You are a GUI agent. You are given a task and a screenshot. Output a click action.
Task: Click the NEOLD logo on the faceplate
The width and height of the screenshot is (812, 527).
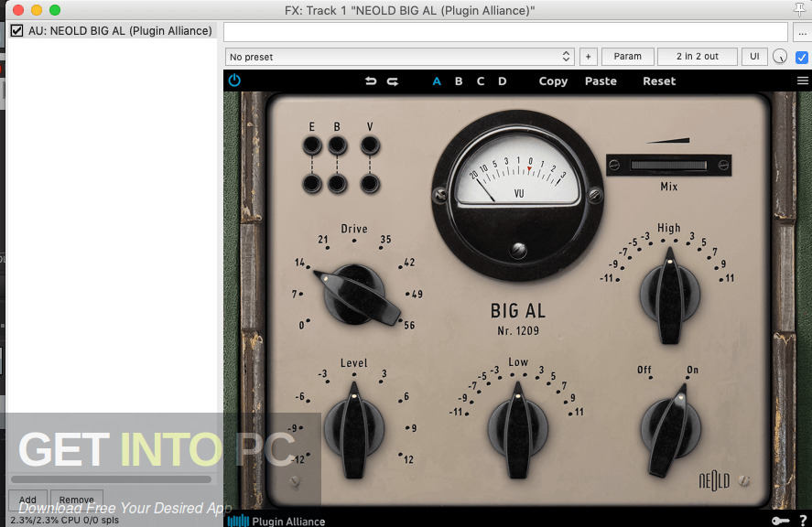point(714,481)
